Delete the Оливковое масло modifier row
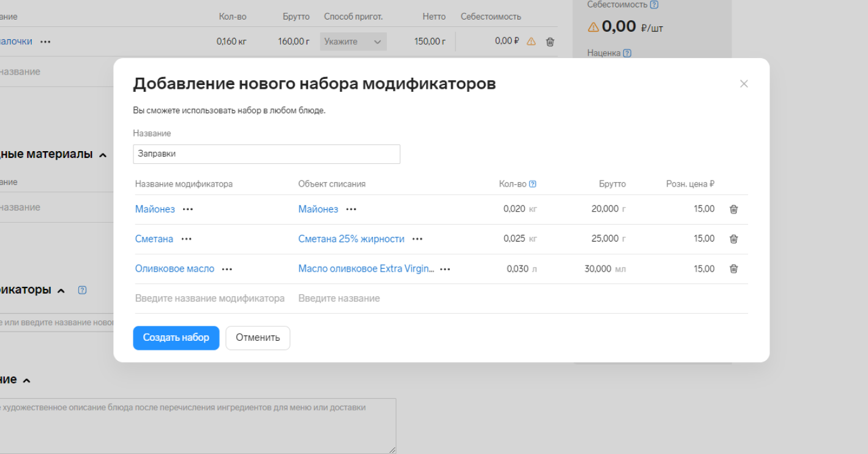This screenshot has width=868, height=454. 734,269
